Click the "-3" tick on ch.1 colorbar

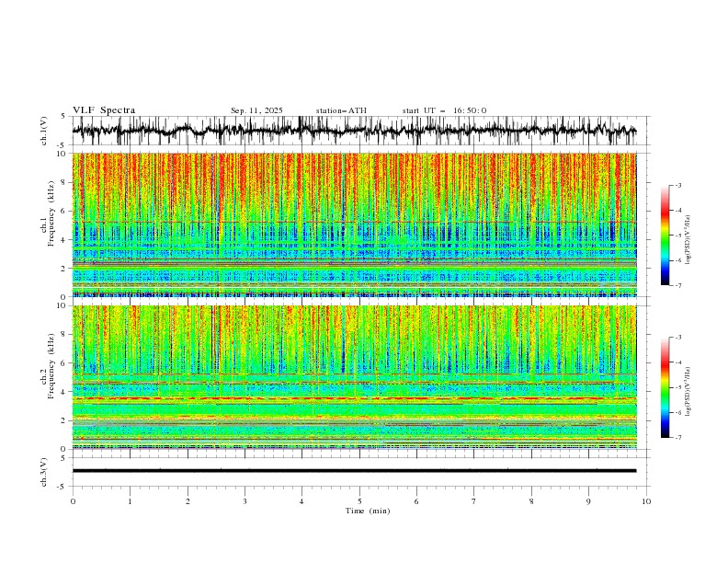click(678, 185)
